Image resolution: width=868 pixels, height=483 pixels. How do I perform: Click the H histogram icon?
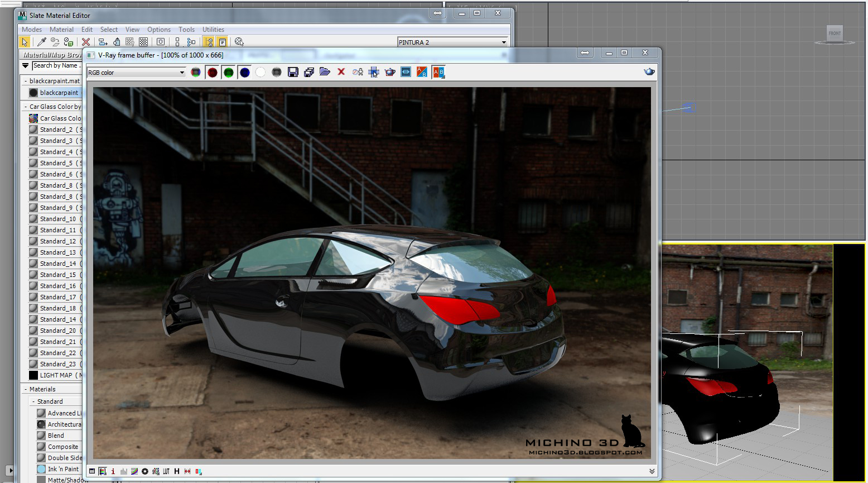[x=177, y=471]
